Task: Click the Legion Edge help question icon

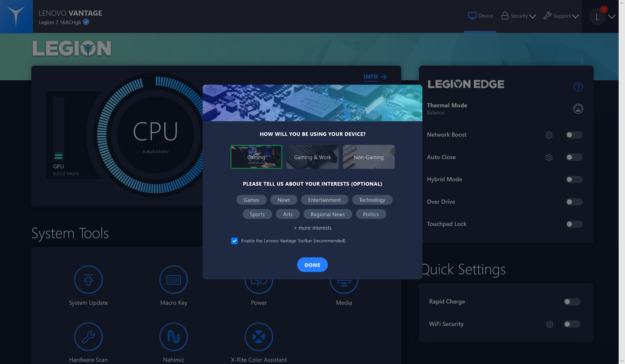Action: [578, 87]
